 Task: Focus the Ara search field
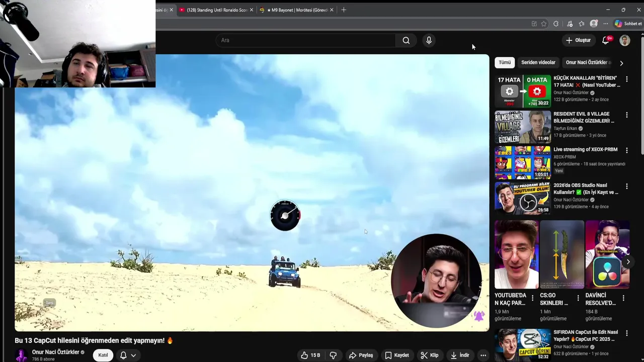coord(307,40)
